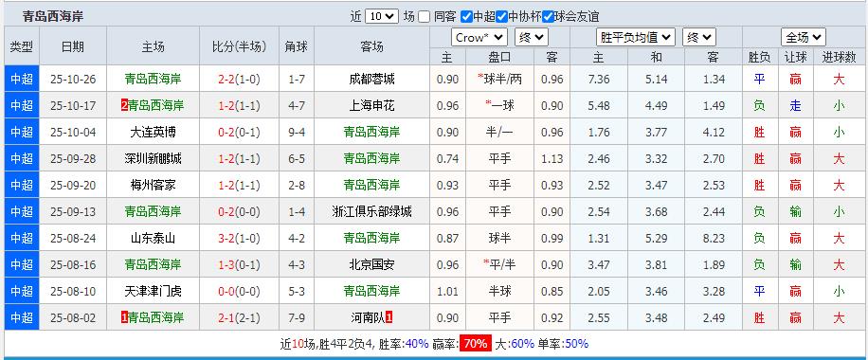Click the 青岛西海岸 team title at top

click(52, 17)
